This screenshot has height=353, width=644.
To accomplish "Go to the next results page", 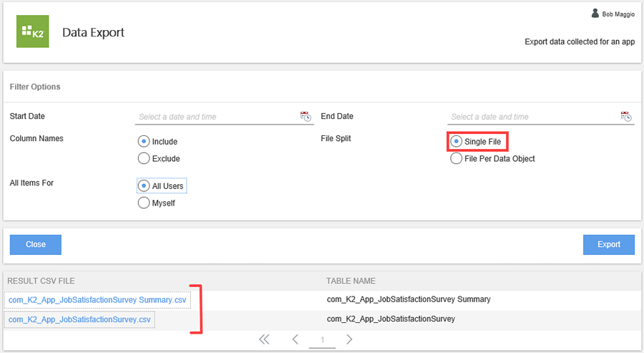I will pos(349,339).
